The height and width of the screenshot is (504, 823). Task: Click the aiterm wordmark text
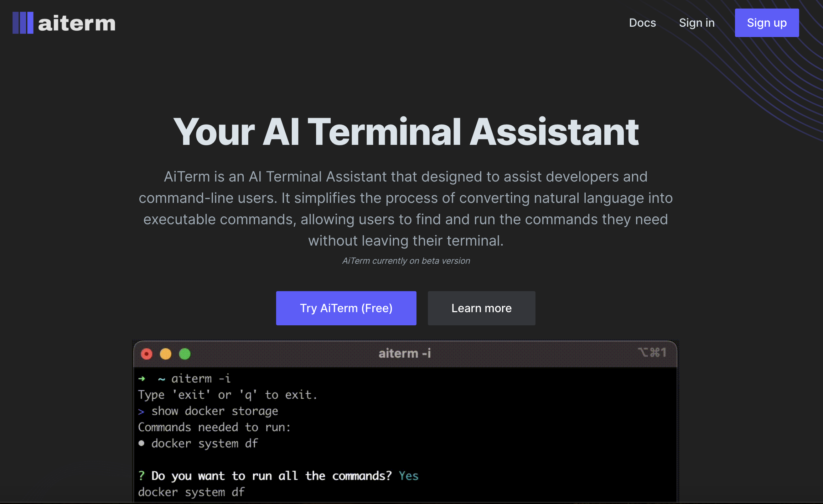tap(77, 23)
